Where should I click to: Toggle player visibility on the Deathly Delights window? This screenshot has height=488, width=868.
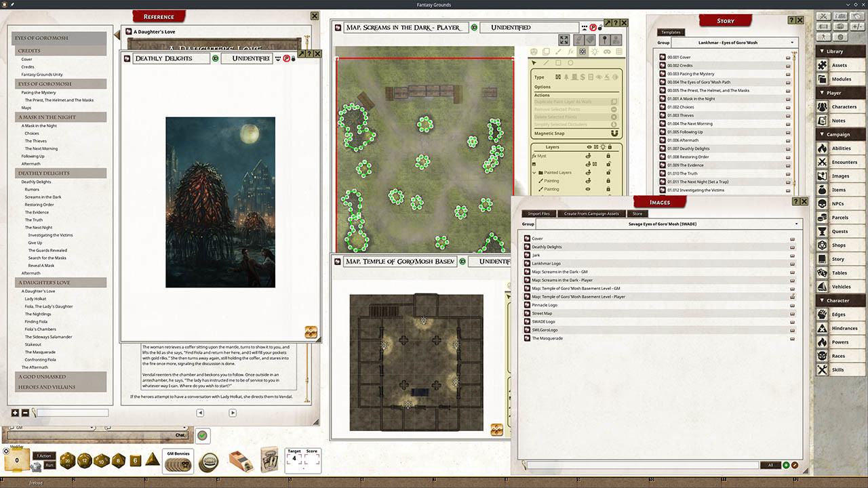[x=287, y=58]
